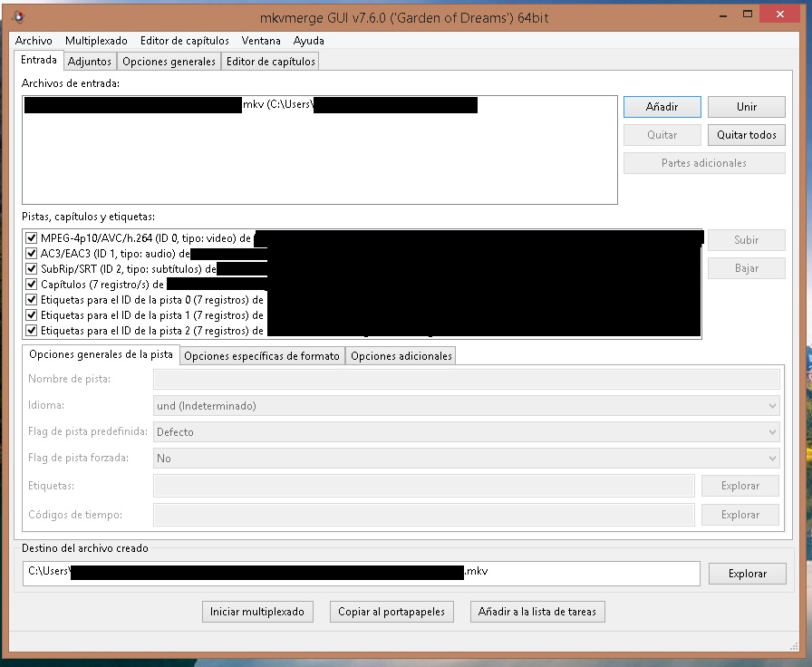
Task: Open the Ventana menu
Action: click(261, 41)
